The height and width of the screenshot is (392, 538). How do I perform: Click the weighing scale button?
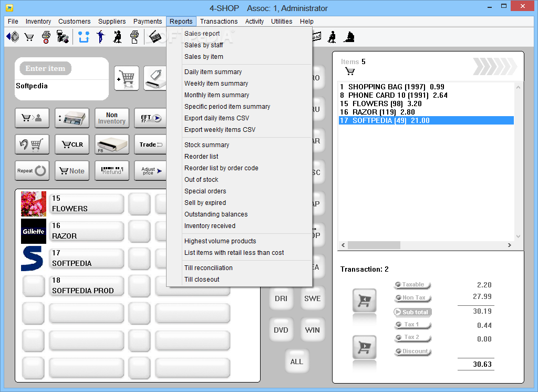(72, 118)
